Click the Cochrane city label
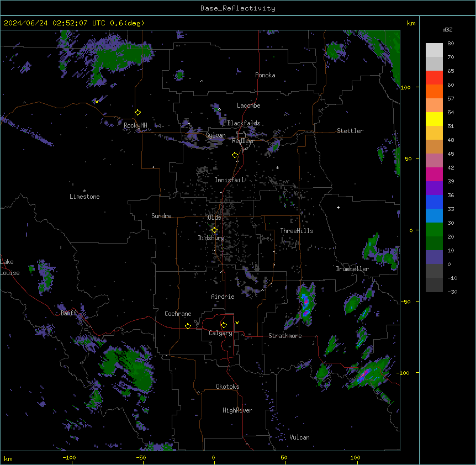 [178, 314]
